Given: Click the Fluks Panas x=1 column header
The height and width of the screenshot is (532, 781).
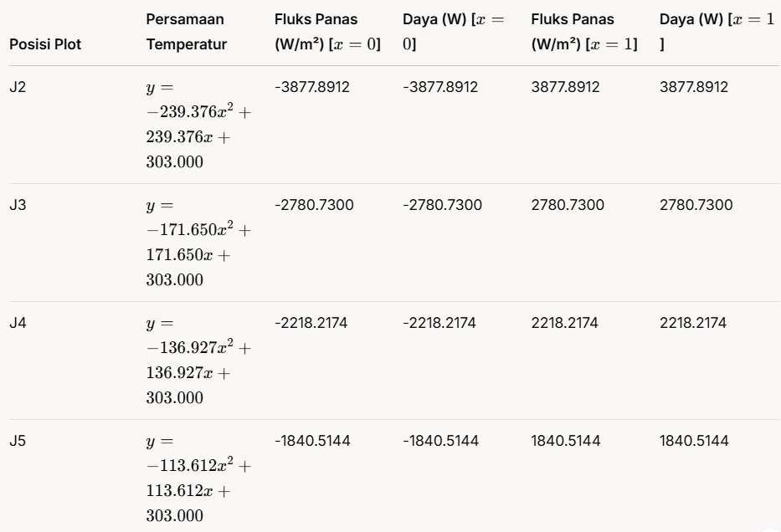Looking at the screenshot, I should point(583,30).
